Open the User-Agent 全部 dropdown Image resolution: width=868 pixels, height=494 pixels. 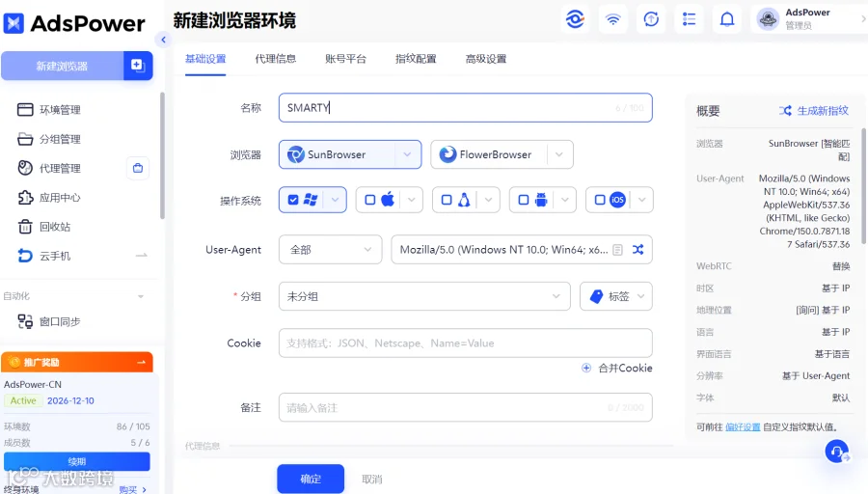coord(331,250)
